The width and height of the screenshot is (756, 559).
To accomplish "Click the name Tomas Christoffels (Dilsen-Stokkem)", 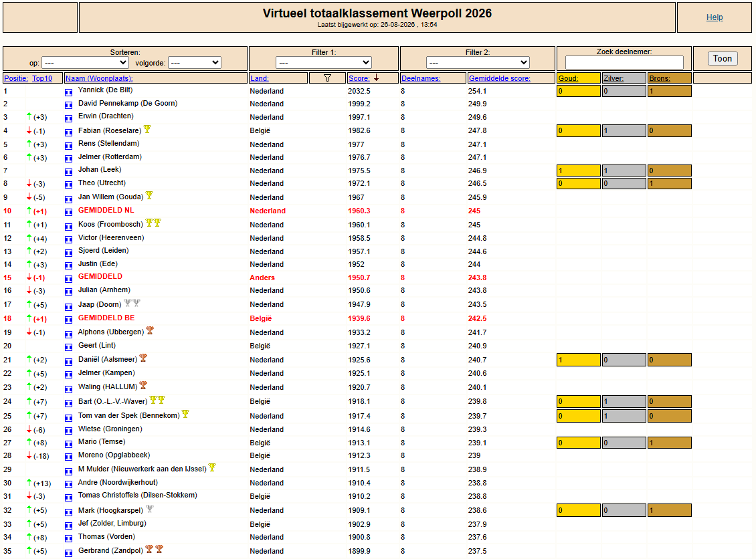I will click(137, 495).
